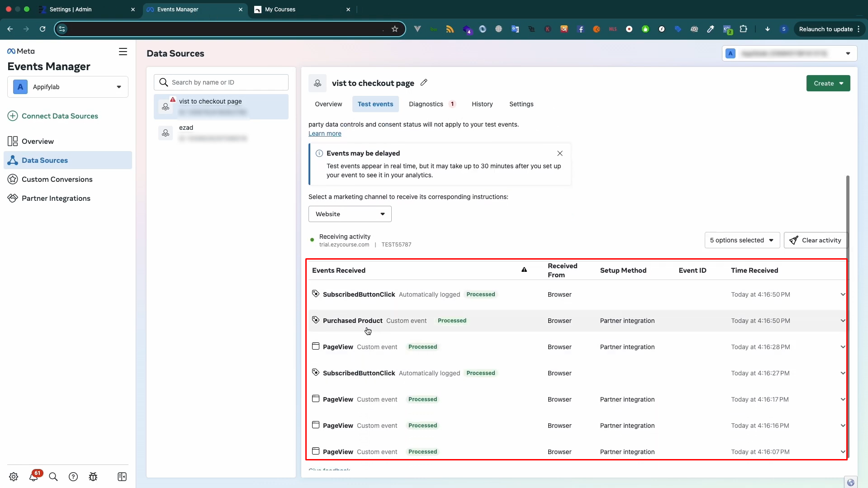Open the Diagnostics tab

pyautogui.click(x=432, y=104)
